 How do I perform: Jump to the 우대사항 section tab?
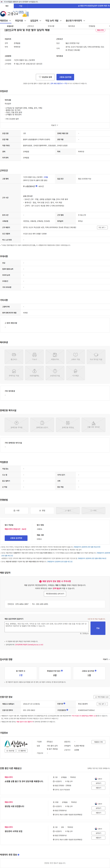tap(51, 26)
